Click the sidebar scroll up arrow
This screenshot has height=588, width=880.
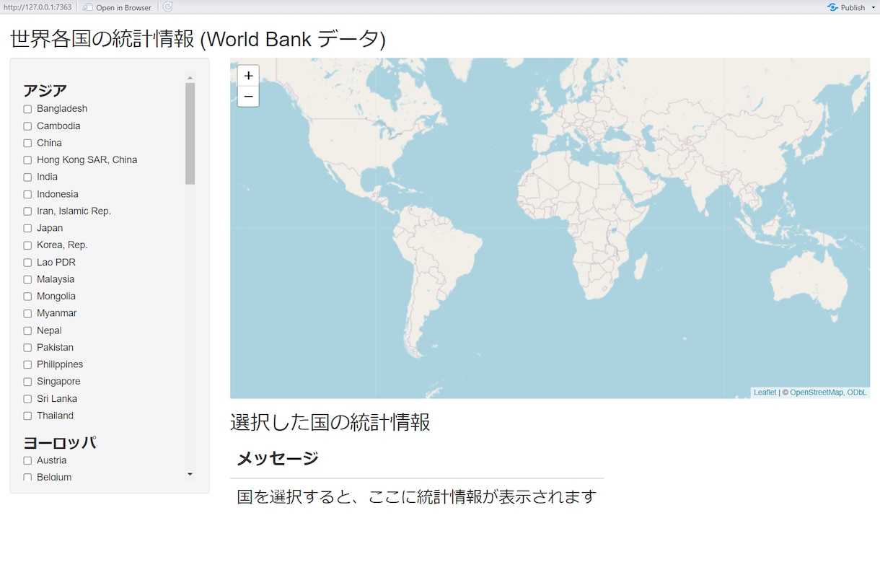point(190,77)
